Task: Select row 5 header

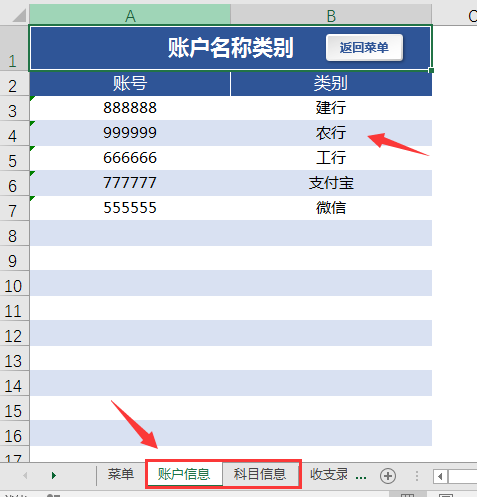Action: (x=14, y=159)
